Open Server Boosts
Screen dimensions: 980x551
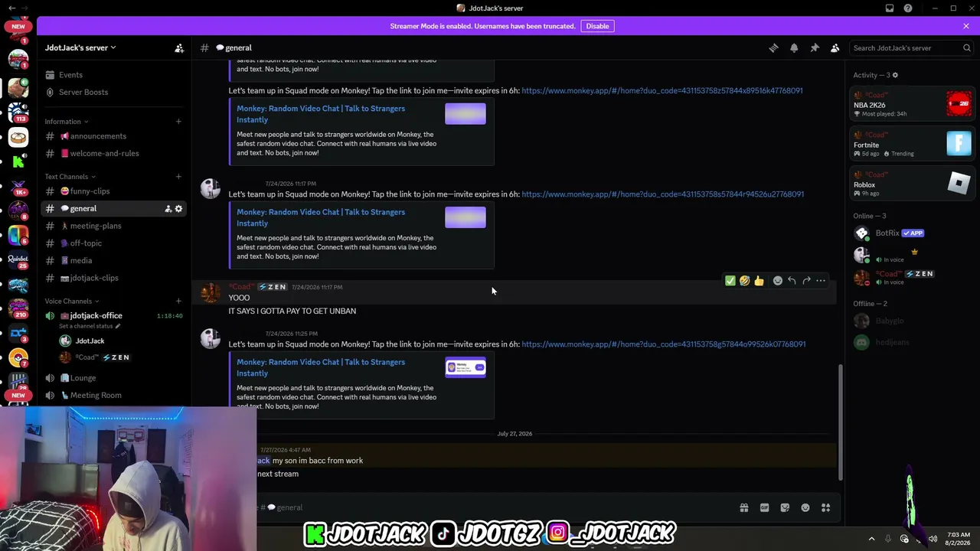tap(83, 93)
